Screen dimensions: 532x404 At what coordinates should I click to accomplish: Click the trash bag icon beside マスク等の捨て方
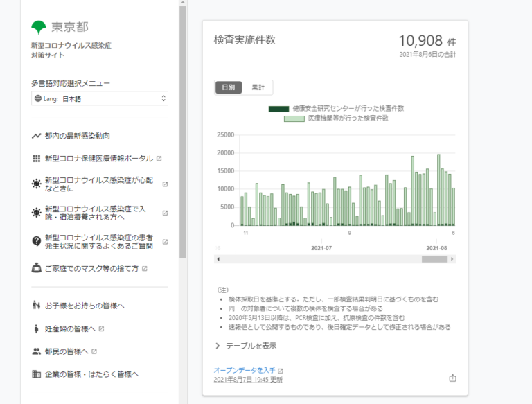pyautogui.click(x=36, y=268)
